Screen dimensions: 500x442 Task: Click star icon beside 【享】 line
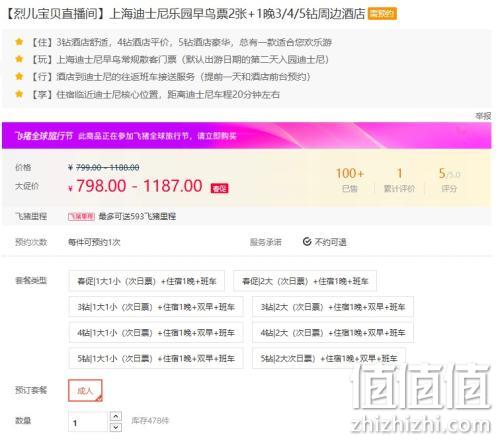19,94
